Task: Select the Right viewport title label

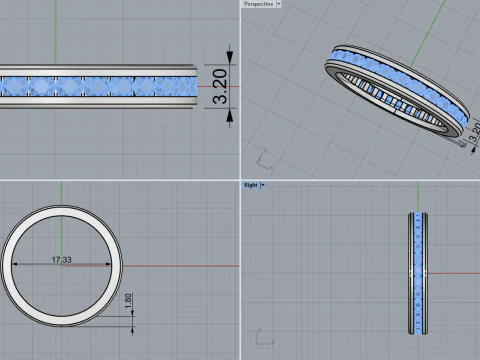Action: pyautogui.click(x=251, y=185)
